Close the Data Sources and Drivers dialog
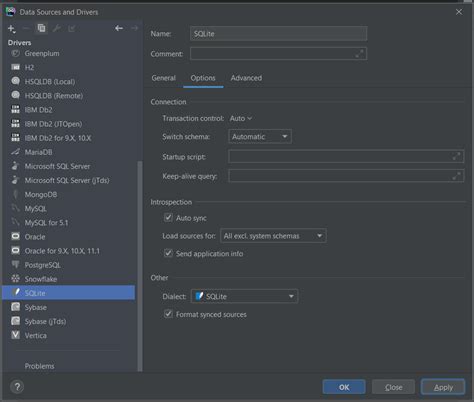474x402 pixels. coord(459,12)
